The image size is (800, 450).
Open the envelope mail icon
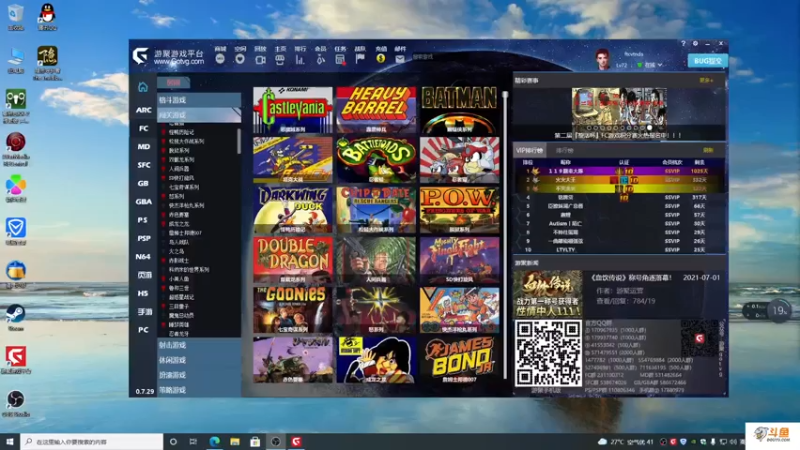pos(400,59)
